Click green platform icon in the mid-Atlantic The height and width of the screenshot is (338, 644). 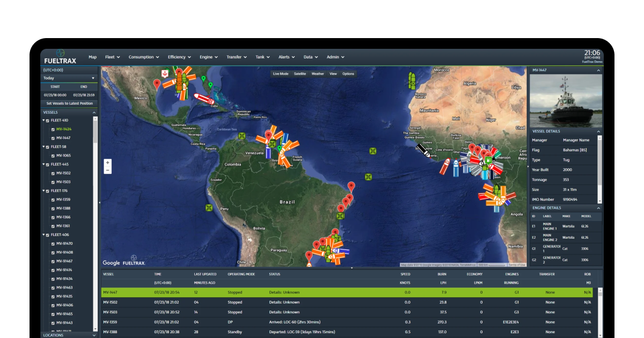(x=373, y=151)
